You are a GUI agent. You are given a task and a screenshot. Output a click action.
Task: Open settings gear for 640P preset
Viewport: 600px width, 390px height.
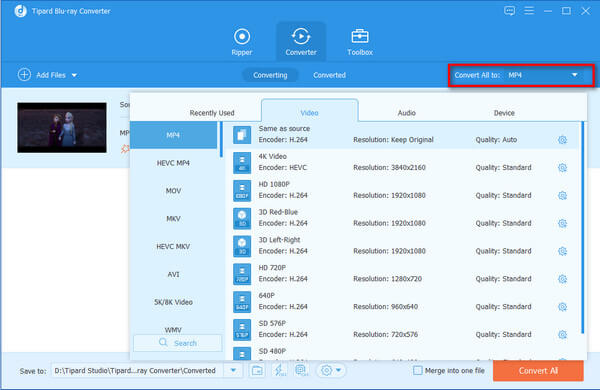pyautogui.click(x=562, y=307)
